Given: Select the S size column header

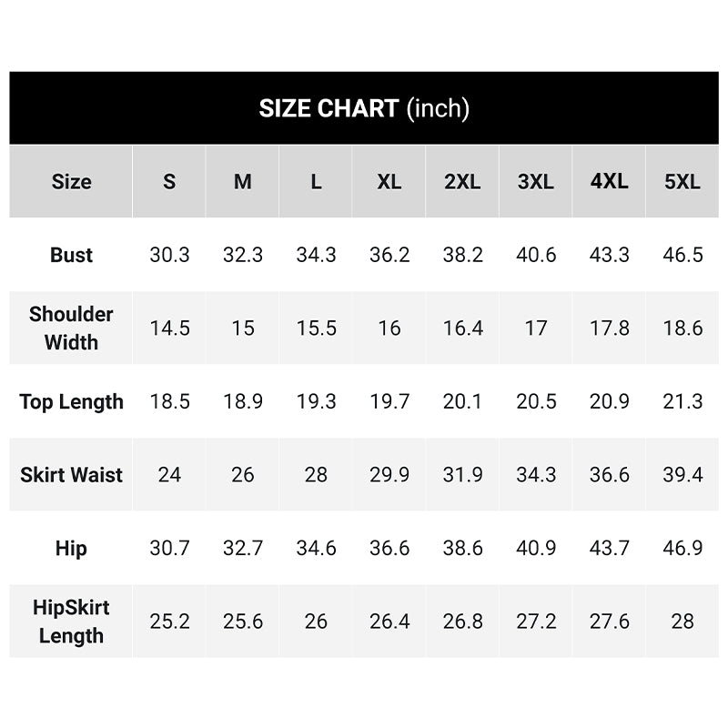Looking at the screenshot, I should [x=169, y=181].
